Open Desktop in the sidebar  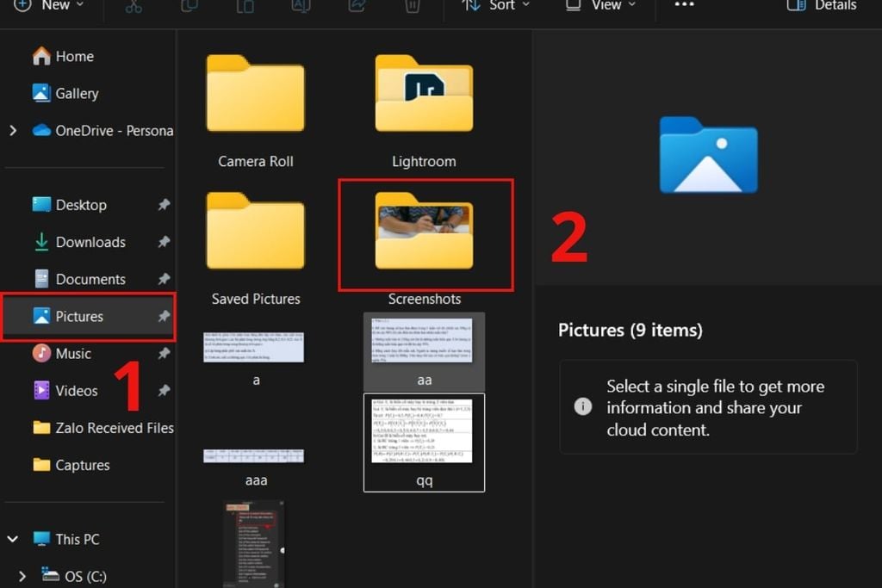69,205
